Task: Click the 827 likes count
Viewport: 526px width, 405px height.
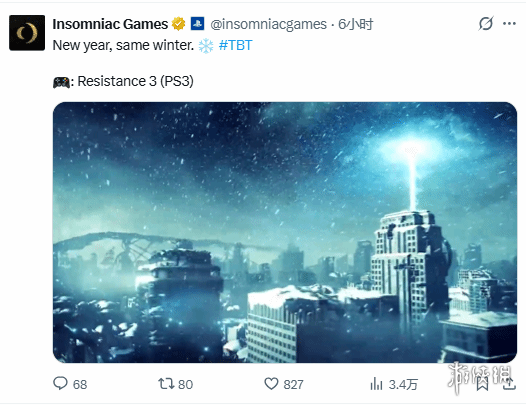Action: tap(294, 385)
